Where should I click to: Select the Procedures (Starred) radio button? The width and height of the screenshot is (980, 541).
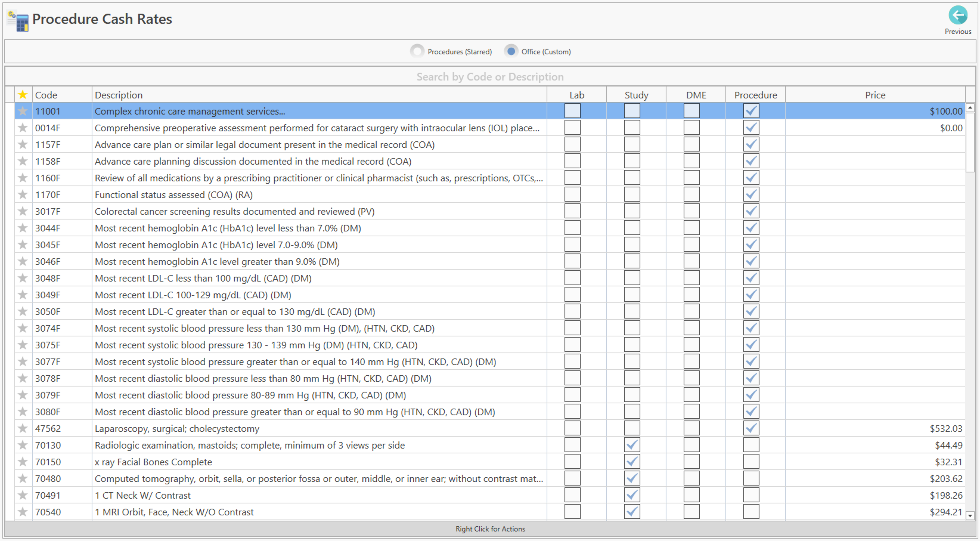tap(417, 51)
